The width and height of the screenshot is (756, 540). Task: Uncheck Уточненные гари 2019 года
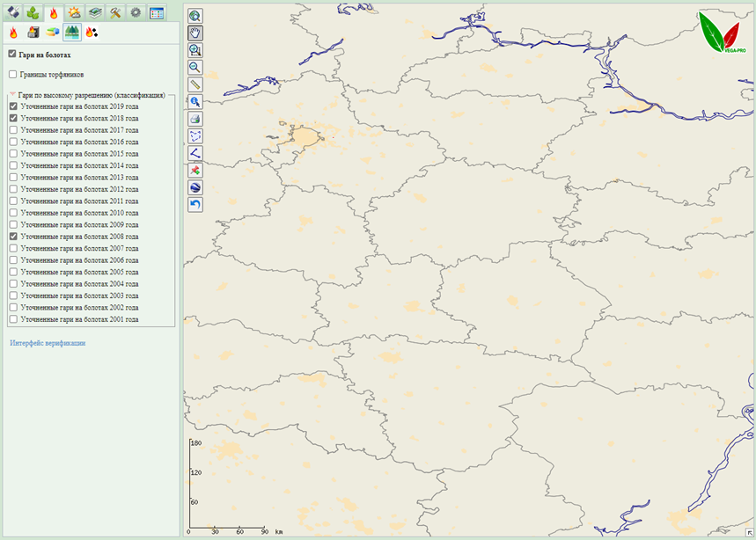[x=13, y=106]
